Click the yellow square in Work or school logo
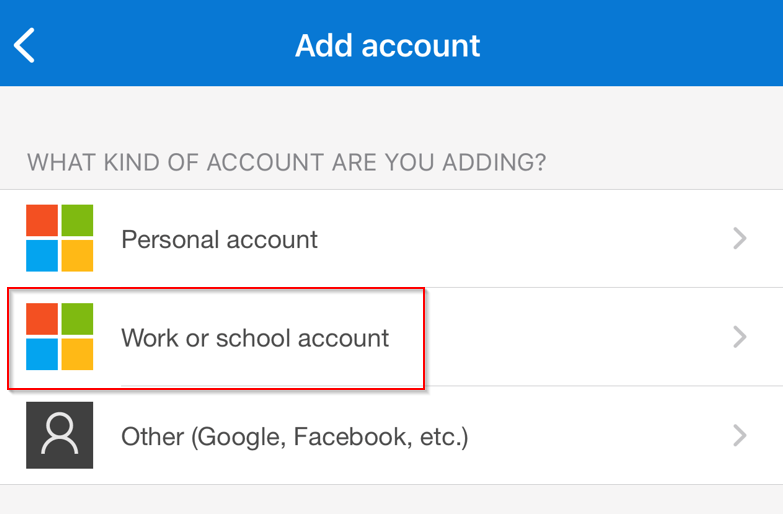783x514 pixels. [77, 354]
